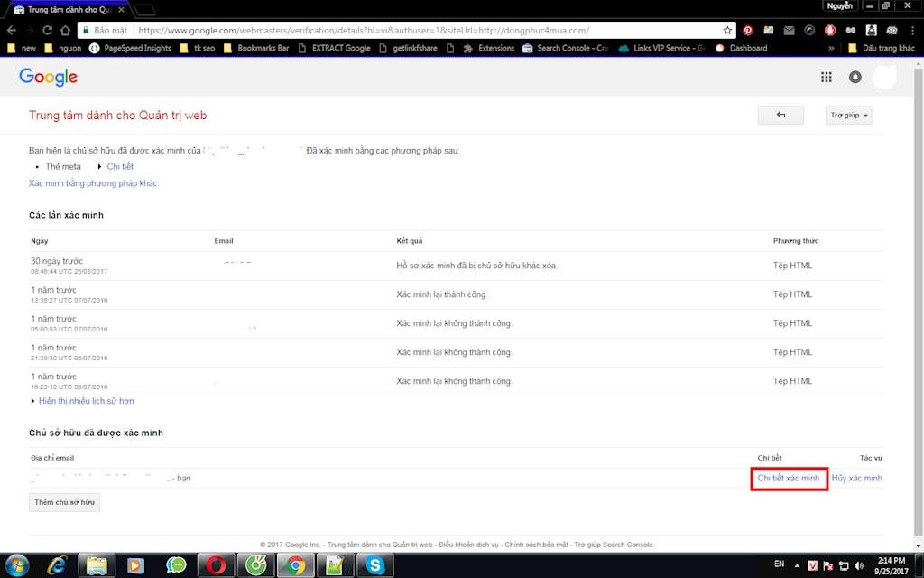Viewport: 924px width, 578px height.
Task: Click the volume speaker tray icon
Action: [859, 565]
